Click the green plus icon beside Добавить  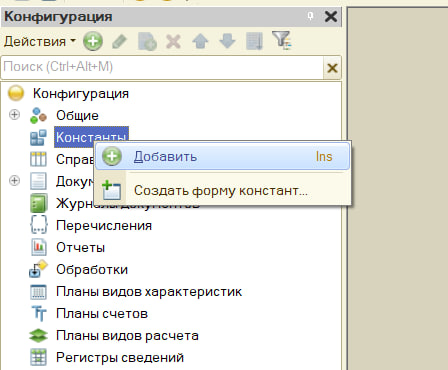pos(112,156)
